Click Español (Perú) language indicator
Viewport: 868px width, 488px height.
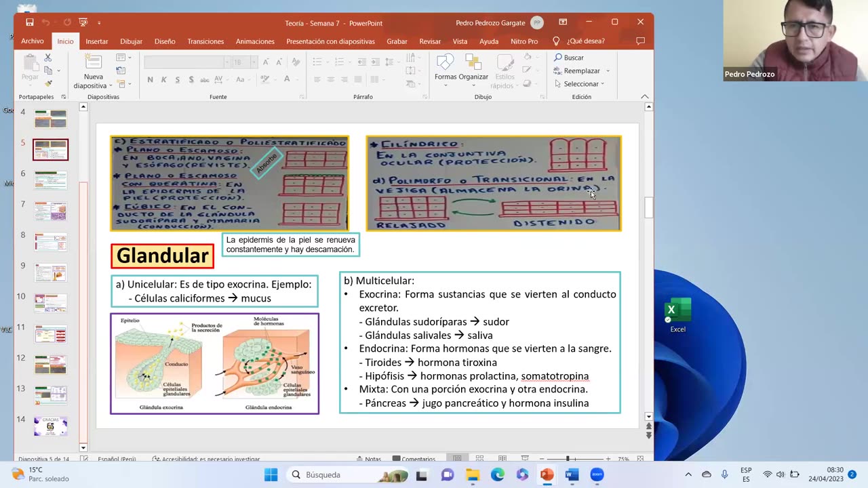coord(117,459)
